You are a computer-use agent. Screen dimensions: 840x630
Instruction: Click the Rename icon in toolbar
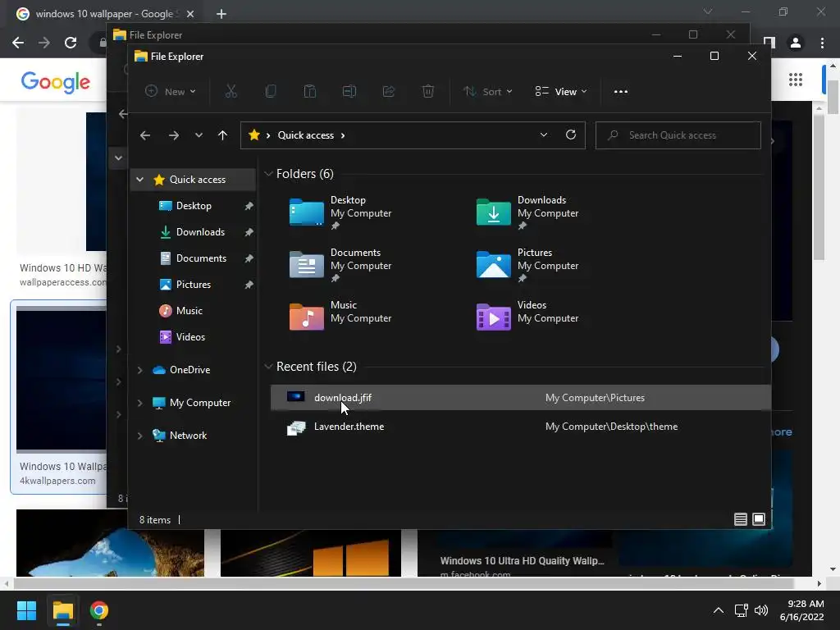pos(349,92)
